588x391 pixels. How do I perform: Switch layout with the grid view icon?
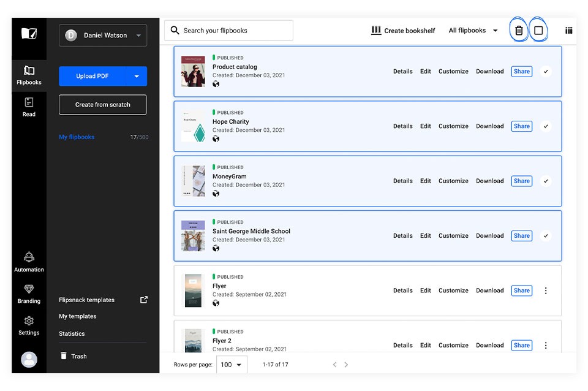pos(568,31)
